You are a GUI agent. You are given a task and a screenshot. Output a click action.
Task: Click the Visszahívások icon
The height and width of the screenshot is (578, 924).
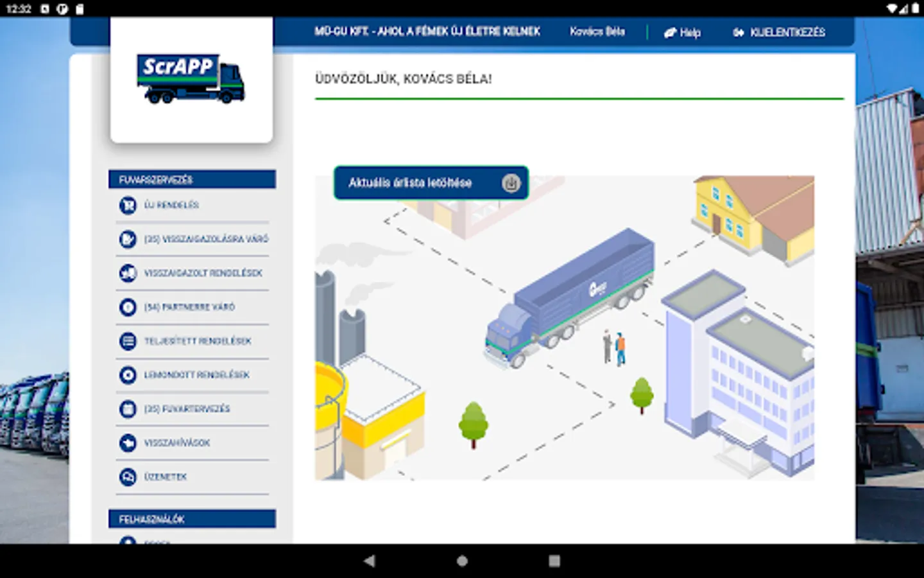click(128, 443)
